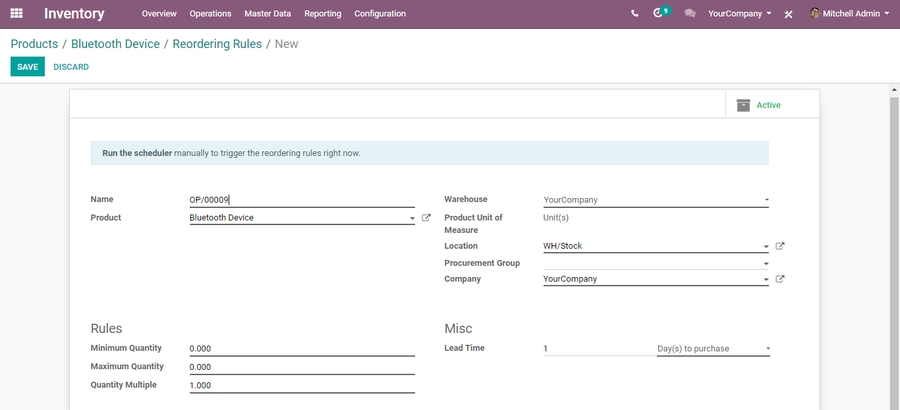Open the activities clock icon
This screenshot has width=900, height=410.
[x=658, y=14]
